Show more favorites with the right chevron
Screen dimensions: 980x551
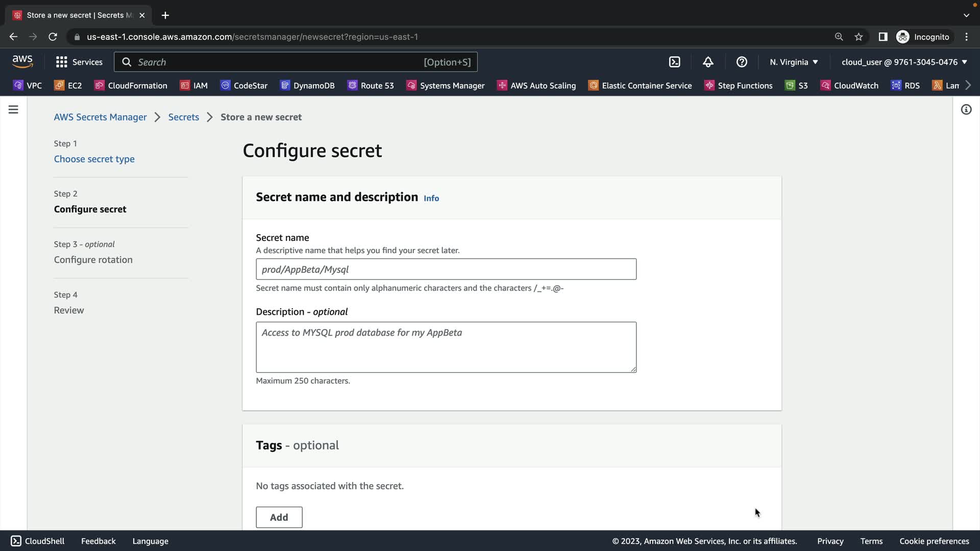click(x=968, y=85)
